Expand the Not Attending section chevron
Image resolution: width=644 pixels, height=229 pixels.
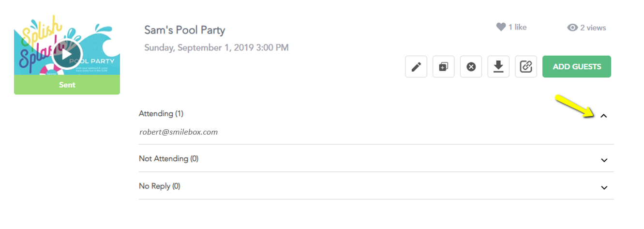pyautogui.click(x=604, y=160)
